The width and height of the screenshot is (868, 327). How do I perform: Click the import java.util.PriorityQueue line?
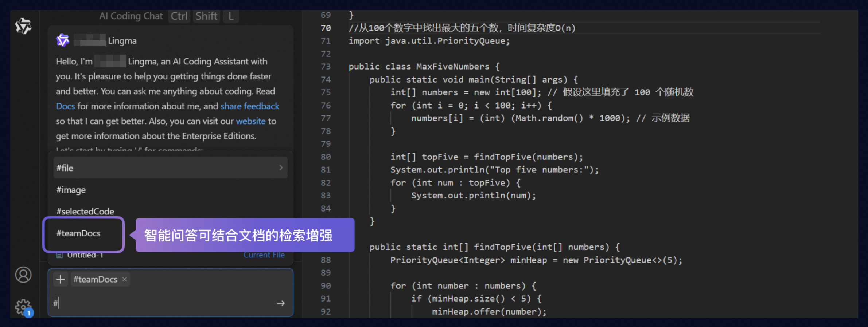coord(429,41)
